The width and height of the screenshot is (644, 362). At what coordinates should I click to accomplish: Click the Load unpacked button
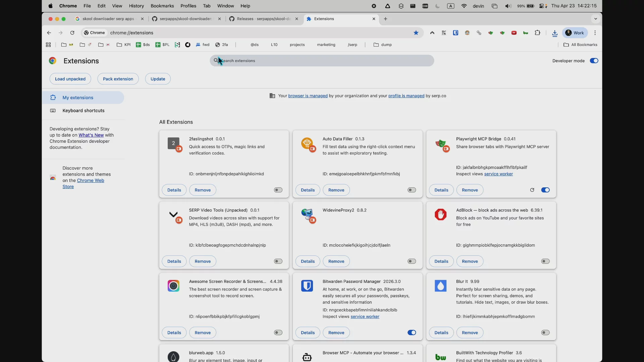tap(70, 79)
